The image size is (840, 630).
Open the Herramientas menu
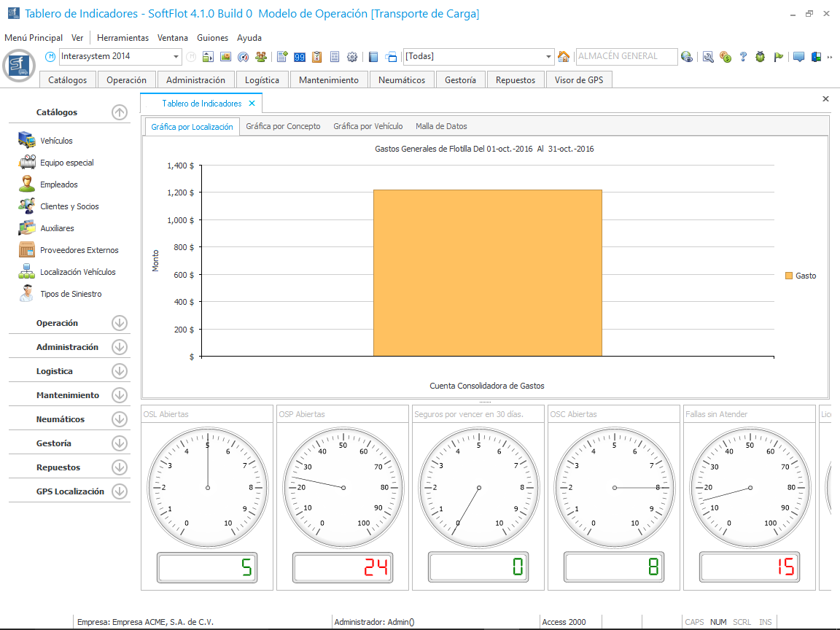tap(122, 38)
